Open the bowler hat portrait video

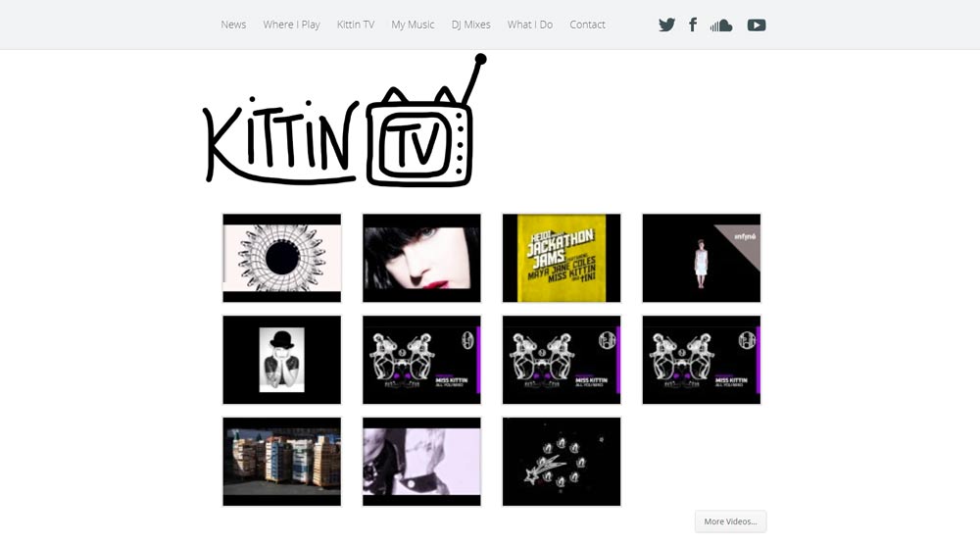[x=282, y=360]
